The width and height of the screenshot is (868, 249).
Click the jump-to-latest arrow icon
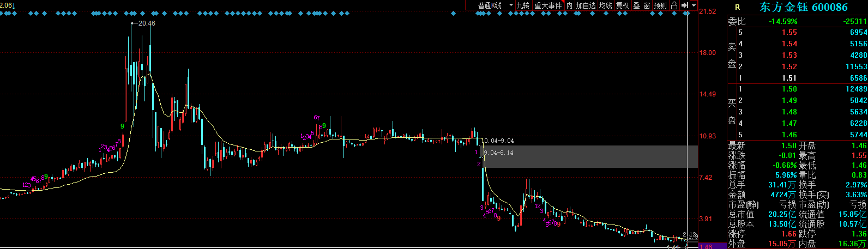tap(684, 5)
